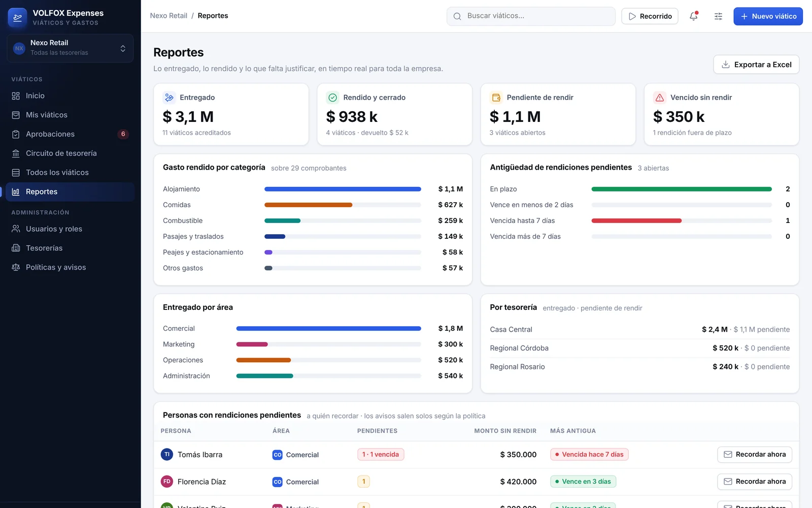Click the Nuevo viático button
The height and width of the screenshot is (508, 812).
768,16
